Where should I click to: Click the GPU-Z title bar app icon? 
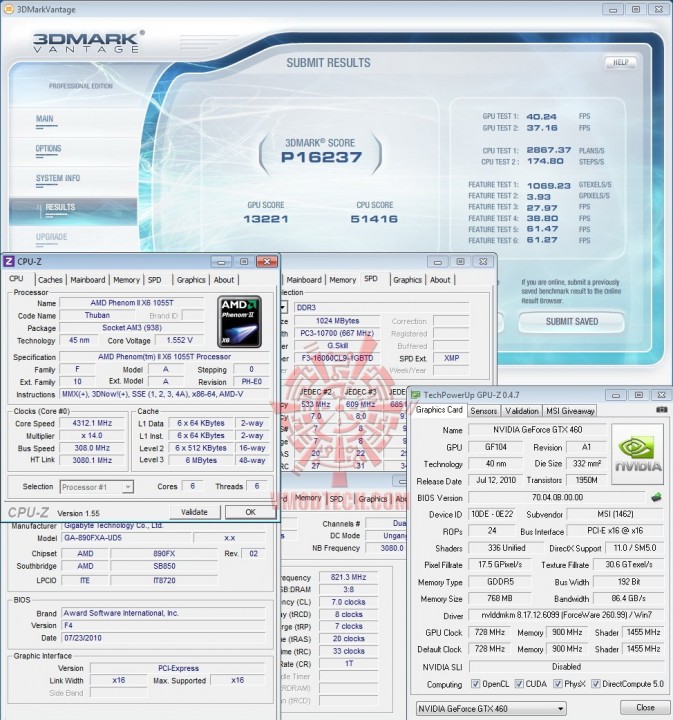pyautogui.click(x=415, y=395)
